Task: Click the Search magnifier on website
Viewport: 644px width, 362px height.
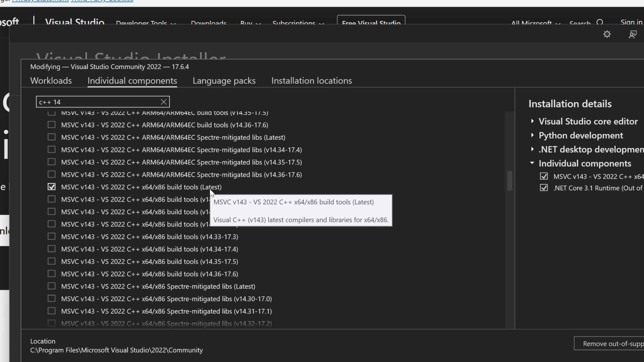Action: pos(600,23)
